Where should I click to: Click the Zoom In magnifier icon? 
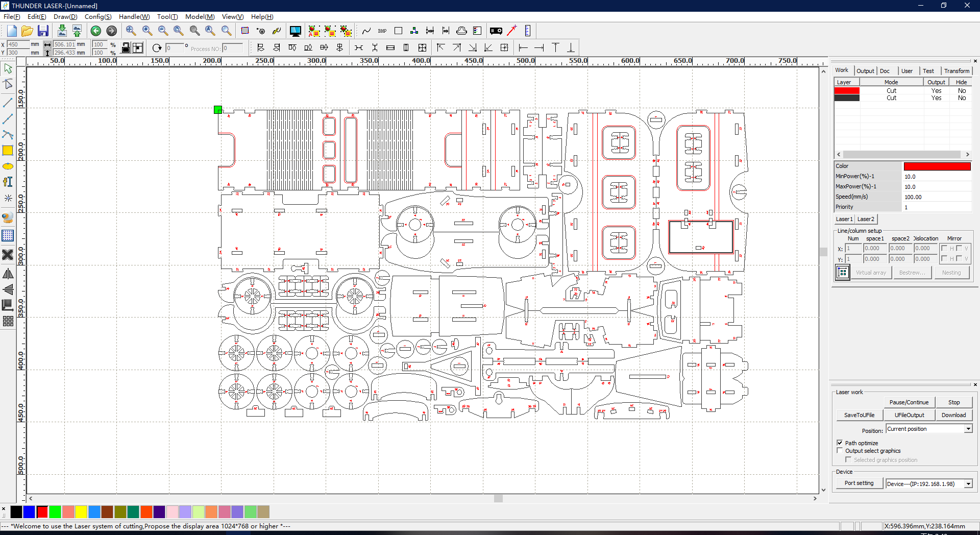148,31
